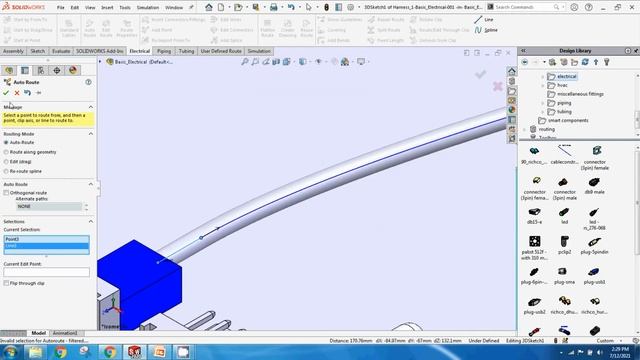Viewport: 640px width, 360px height.
Task: Click the Current Edit Point field
Action: [x=46, y=272]
